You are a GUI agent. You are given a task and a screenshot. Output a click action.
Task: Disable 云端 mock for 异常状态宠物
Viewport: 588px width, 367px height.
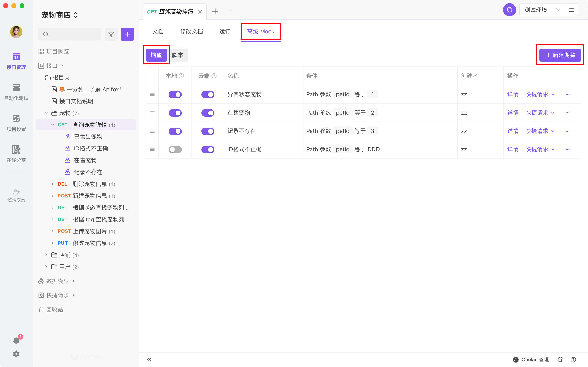tap(208, 94)
